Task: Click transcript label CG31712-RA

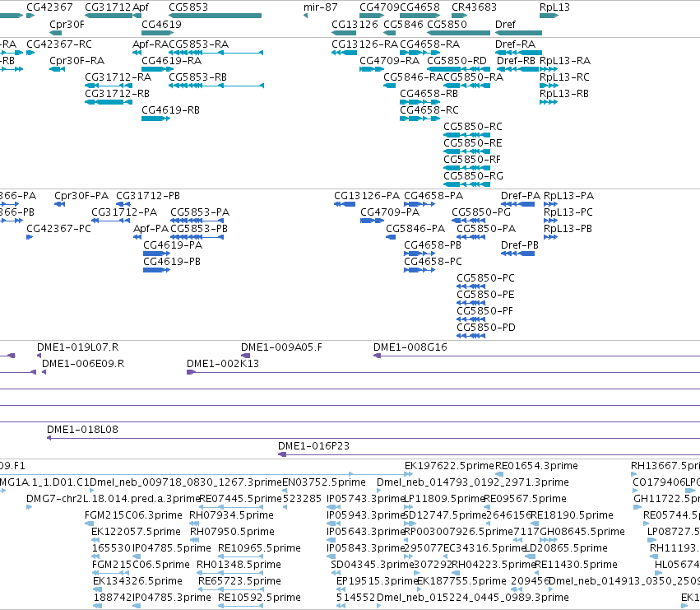Action: coord(118,77)
